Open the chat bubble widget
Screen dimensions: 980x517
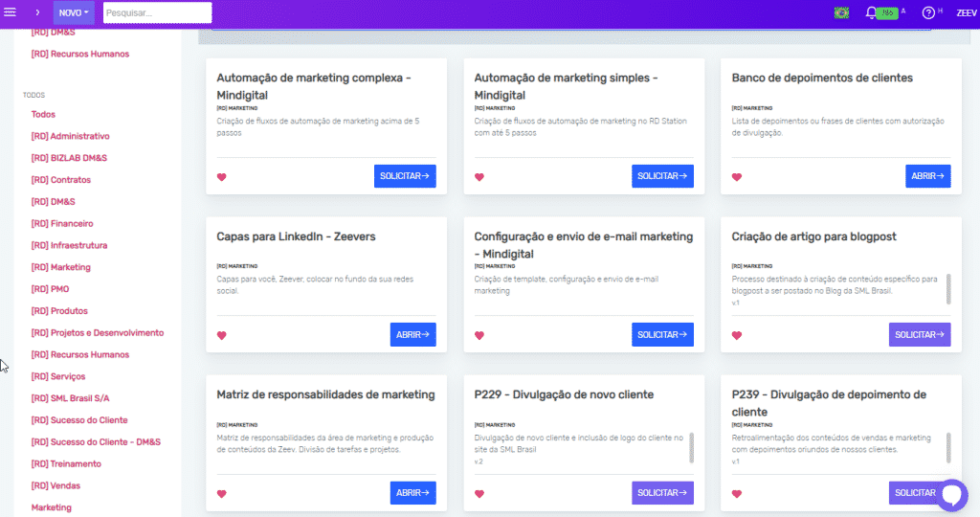(952, 494)
